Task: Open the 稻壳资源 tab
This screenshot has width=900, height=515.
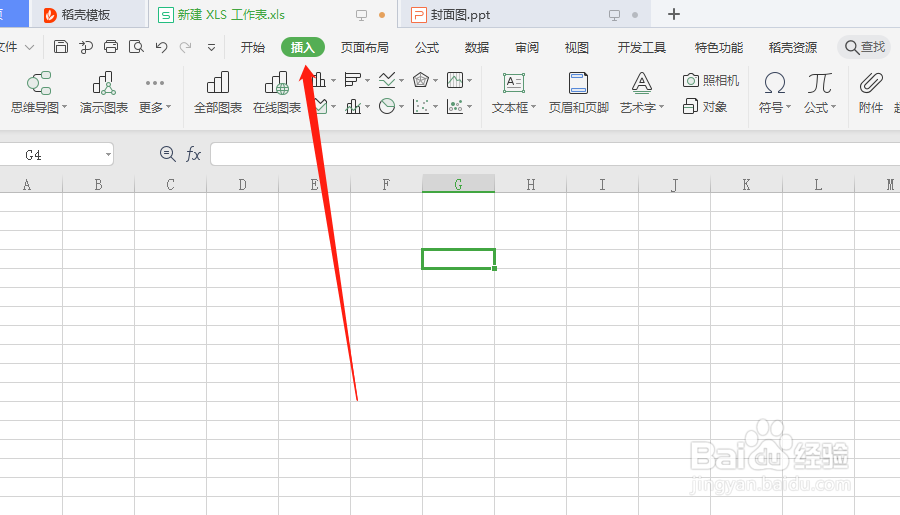Action: coord(793,47)
